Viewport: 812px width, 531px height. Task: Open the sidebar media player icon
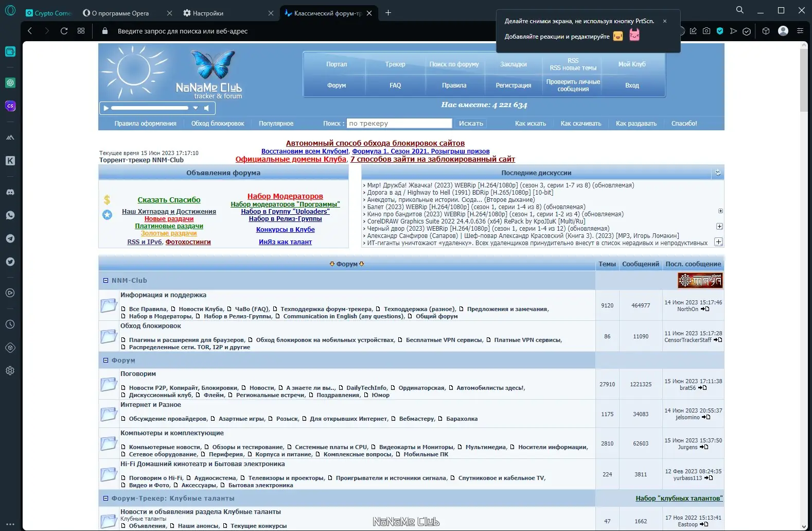point(10,293)
